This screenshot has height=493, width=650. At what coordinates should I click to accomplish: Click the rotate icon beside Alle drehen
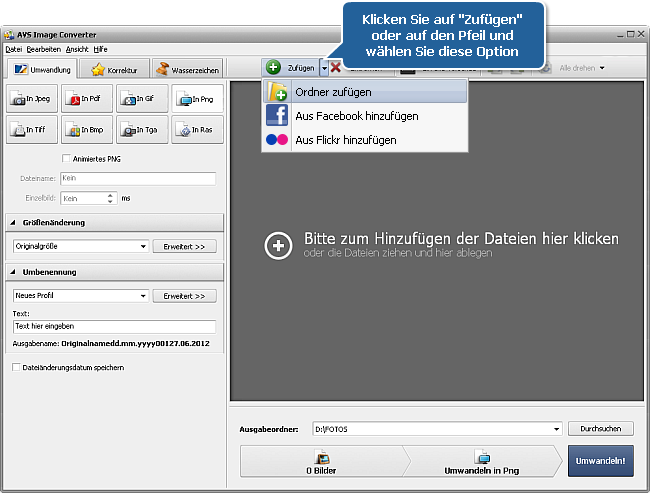coord(545,68)
